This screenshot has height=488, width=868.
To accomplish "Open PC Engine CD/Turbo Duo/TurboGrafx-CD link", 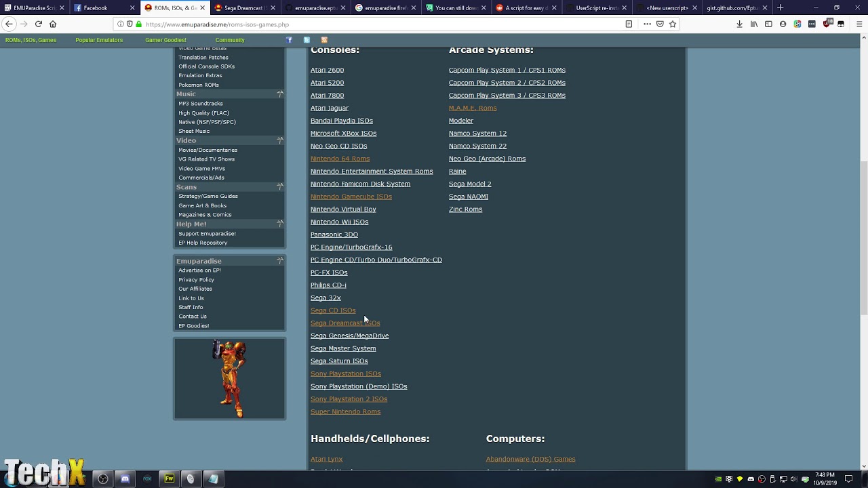I will coord(376,260).
